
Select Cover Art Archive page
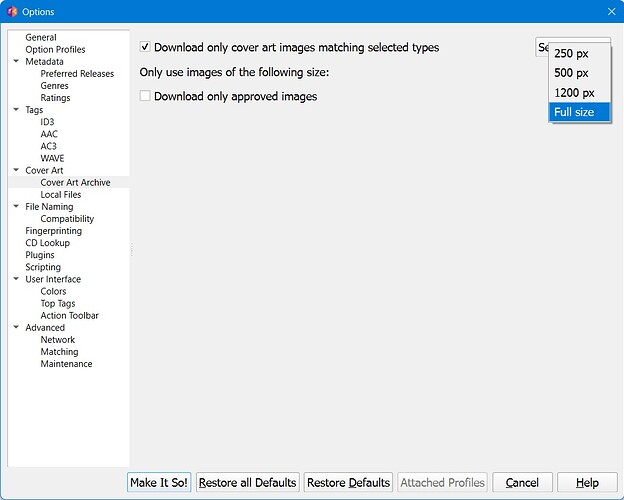coord(76,182)
